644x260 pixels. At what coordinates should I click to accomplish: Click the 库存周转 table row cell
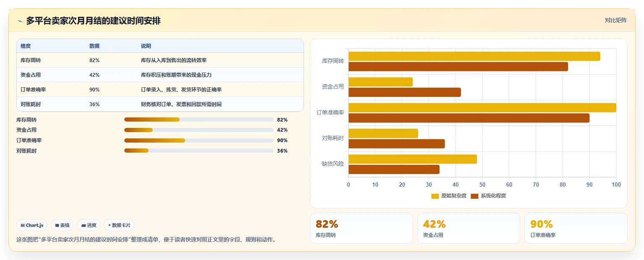[31, 60]
